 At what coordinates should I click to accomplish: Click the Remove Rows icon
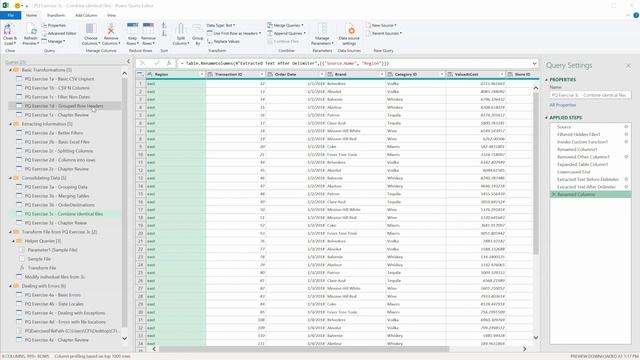pyautogui.click(x=148, y=29)
